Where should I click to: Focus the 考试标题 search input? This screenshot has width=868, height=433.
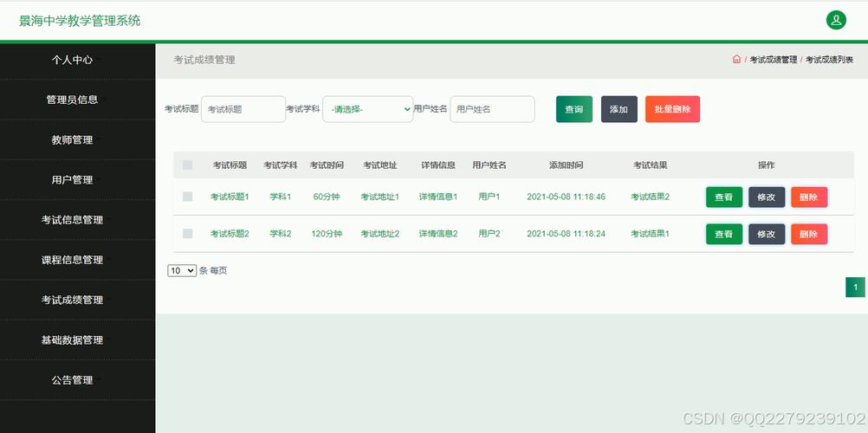243,109
